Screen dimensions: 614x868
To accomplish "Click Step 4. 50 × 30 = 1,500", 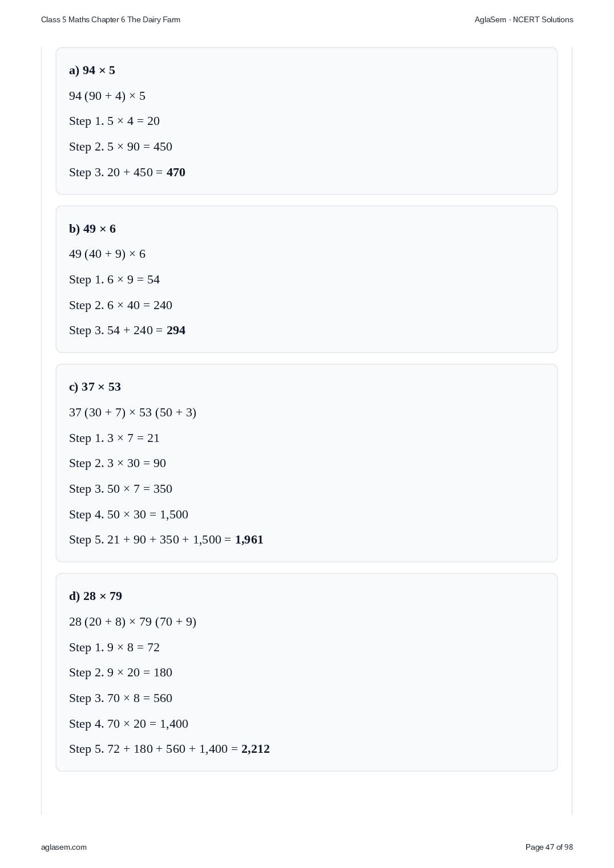I will [128, 514].
